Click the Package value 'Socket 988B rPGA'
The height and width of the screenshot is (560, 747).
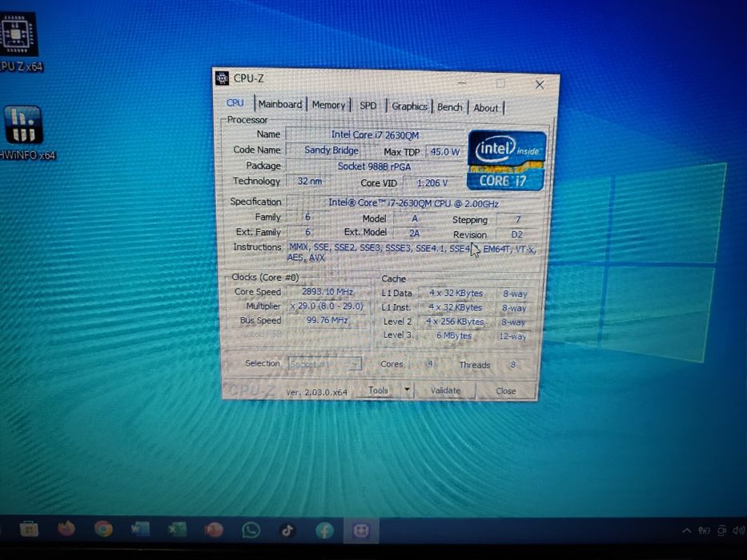point(374,166)
